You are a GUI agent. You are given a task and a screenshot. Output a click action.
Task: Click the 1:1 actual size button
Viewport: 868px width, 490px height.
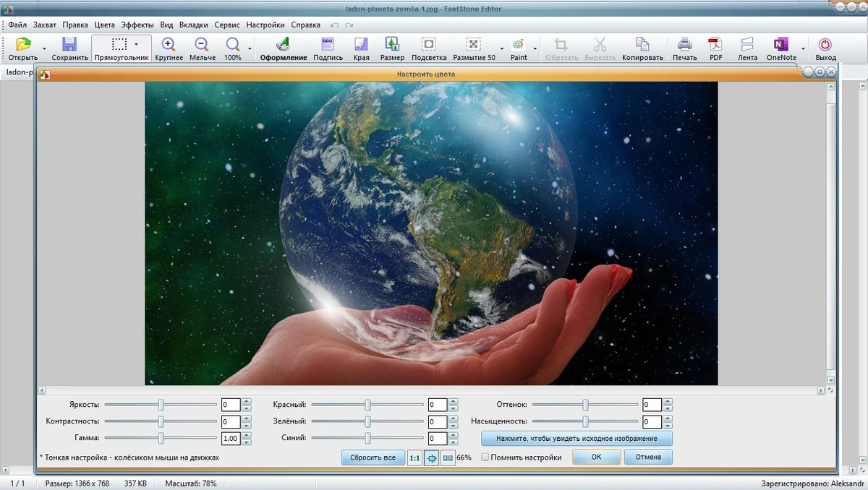(x=414, y=457)
